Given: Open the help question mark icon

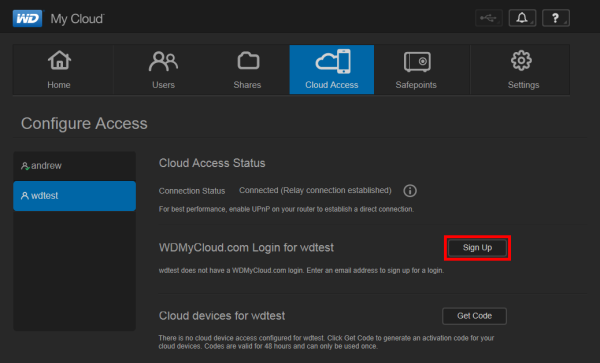Looking at the screenshot, I should tap(556, 18).
